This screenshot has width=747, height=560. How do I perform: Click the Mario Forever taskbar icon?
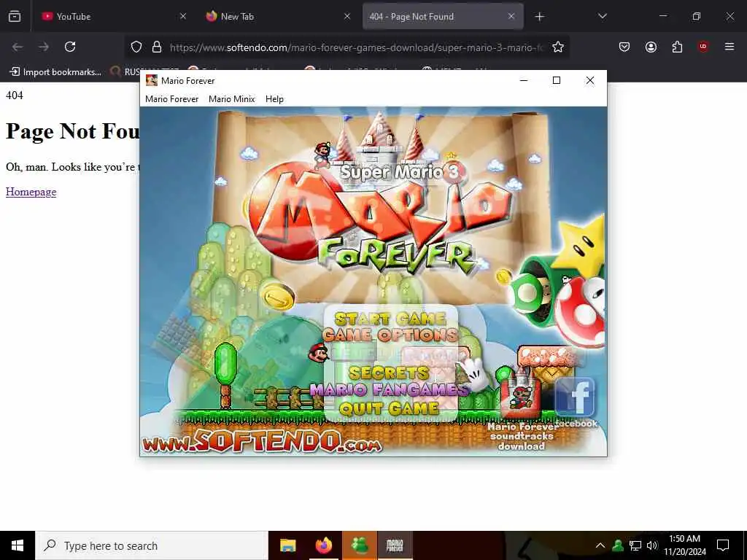point(395,545)
